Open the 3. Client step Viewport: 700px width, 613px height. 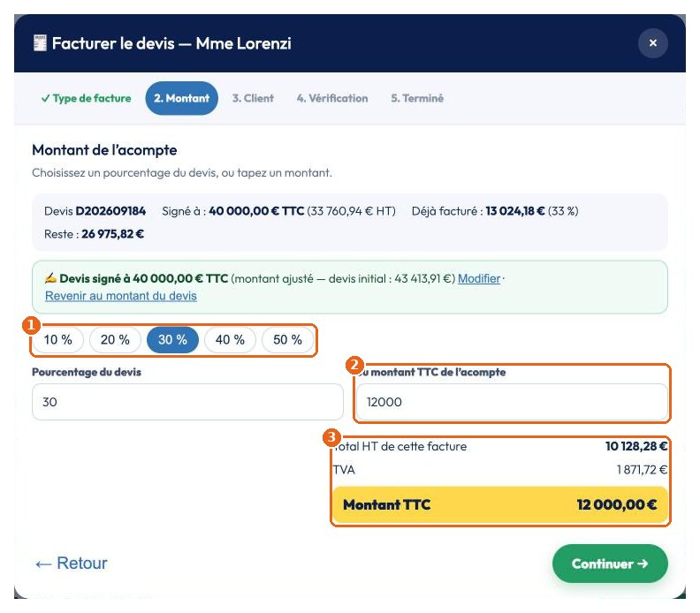pyautogui.click(x=253, y=98)
